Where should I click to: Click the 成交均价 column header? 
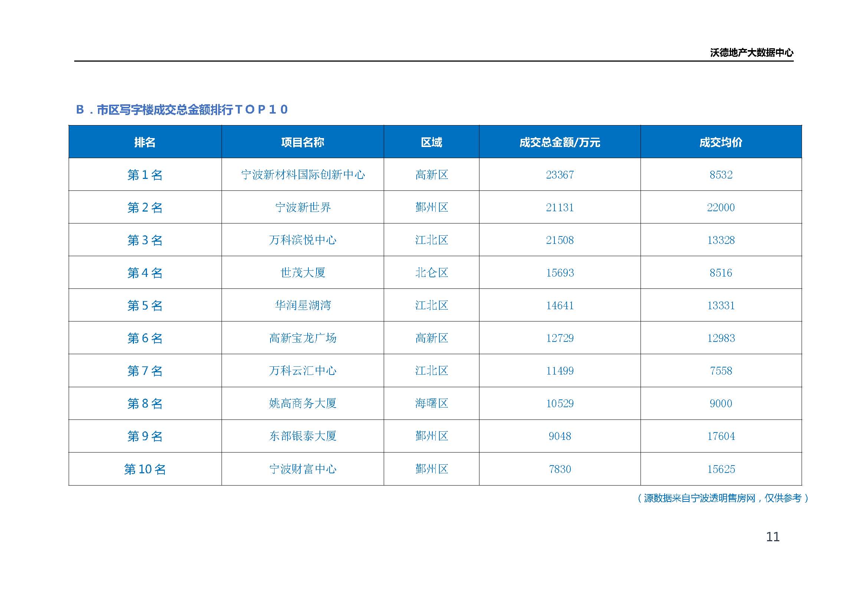click(721, 142)
